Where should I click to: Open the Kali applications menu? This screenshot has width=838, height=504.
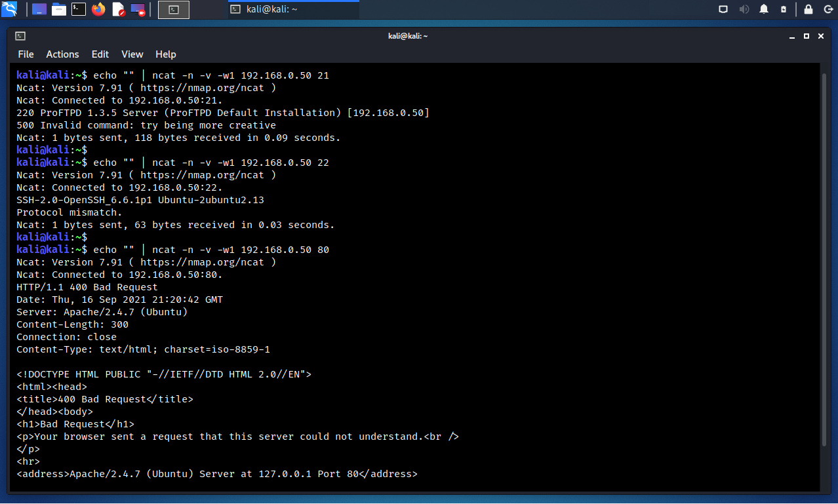pos(9,9)
